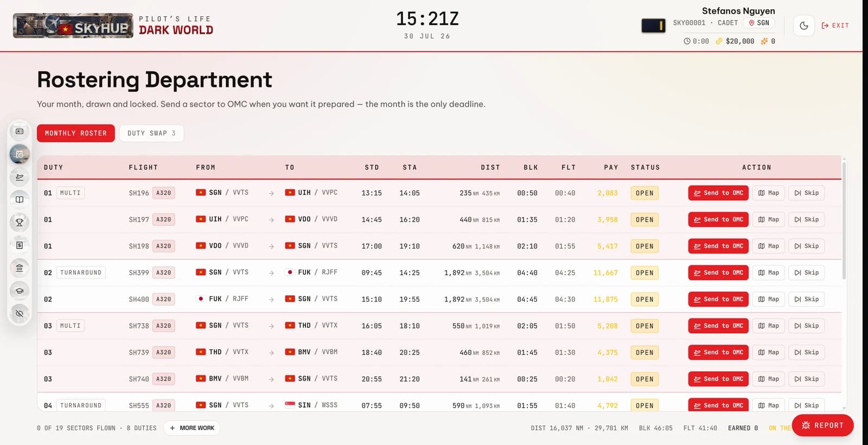Send flight SH399 to OMC
This screenshot has height=445, width=868.
pyautogui.click(x=718, y=273)
